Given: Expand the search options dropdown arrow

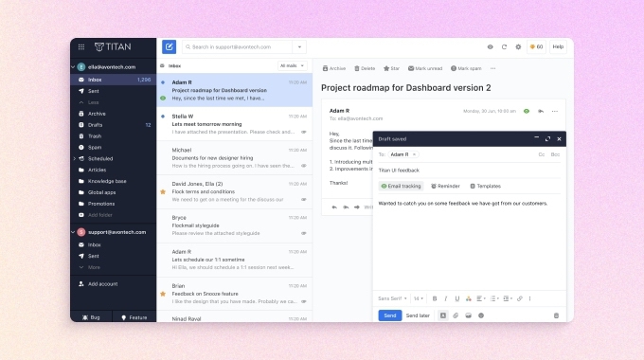Looking at the screenshot, I should pos(299,46).
